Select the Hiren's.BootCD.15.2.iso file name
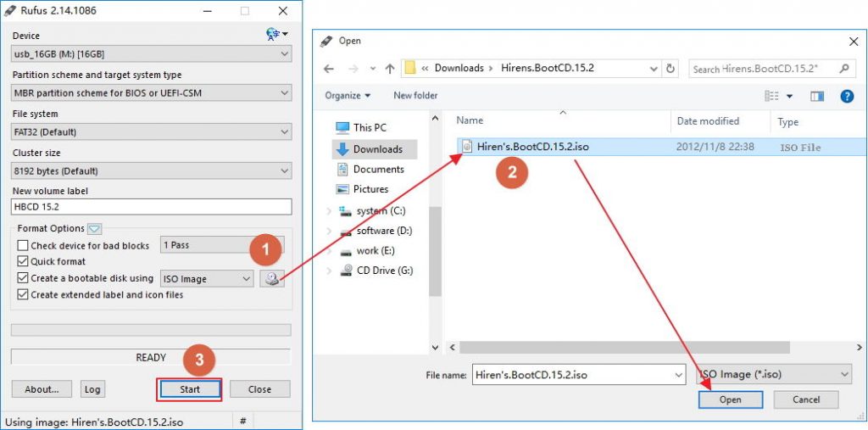 click(x=532, y=148)
